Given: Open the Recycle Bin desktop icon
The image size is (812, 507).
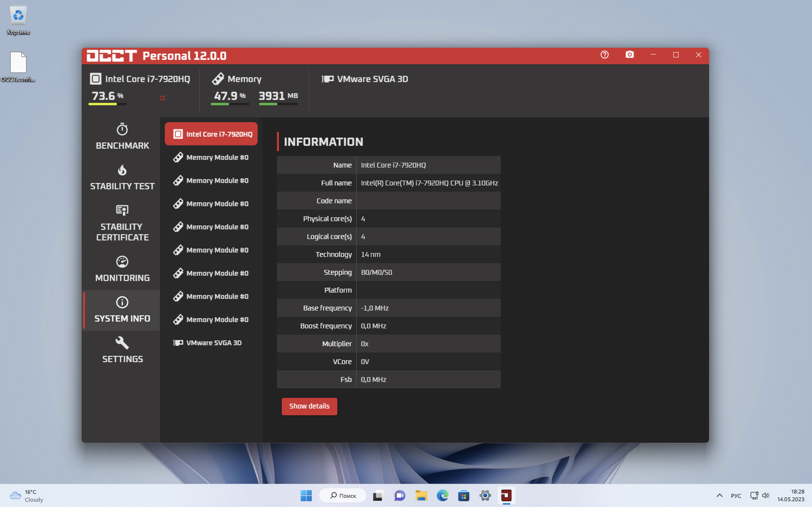Looking at the screenshot, I should coord(18,21).
